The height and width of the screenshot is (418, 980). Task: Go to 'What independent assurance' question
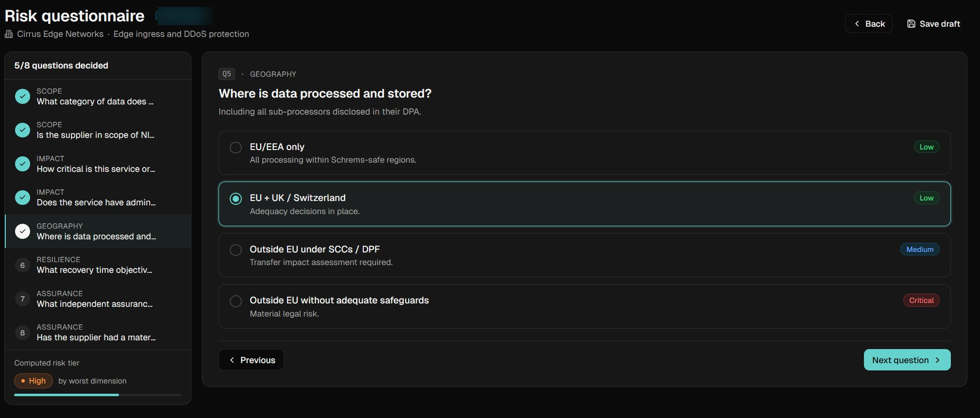[x=98, y=299]
